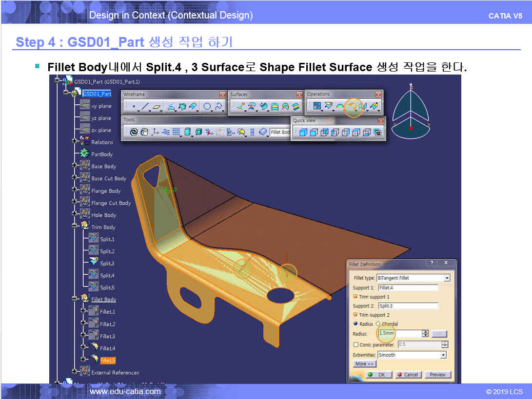532x399 pixels.
Task: Collapse the Fillet Body tree node
Action: point(74,298)
